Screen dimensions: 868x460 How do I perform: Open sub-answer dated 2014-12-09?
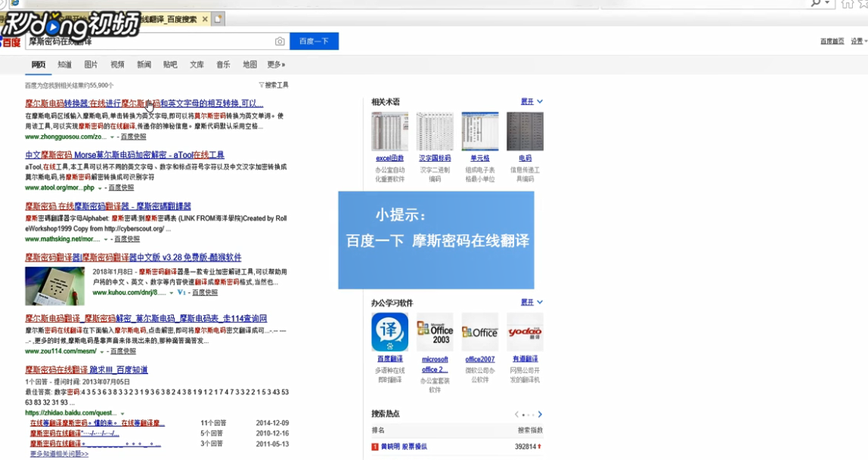click(98, 423)
